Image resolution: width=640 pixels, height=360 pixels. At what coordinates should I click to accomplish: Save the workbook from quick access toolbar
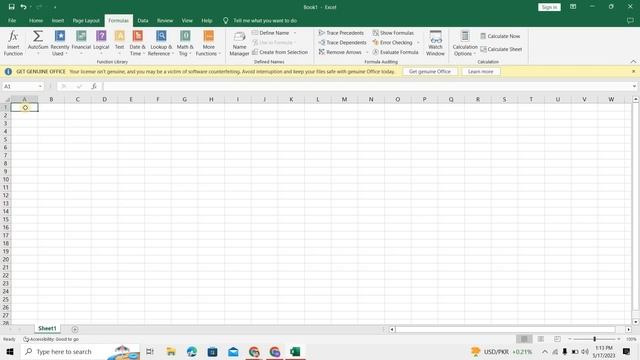(11, 7)
